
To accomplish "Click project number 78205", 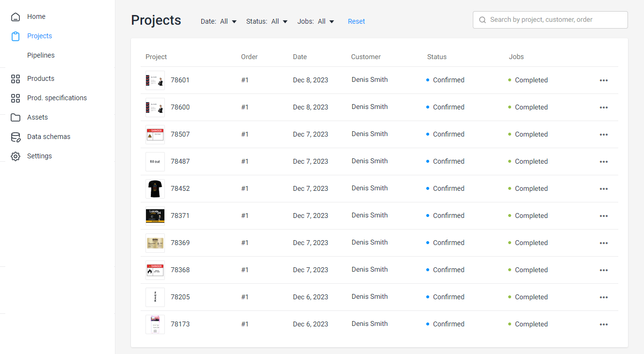I will pos(180,297).
